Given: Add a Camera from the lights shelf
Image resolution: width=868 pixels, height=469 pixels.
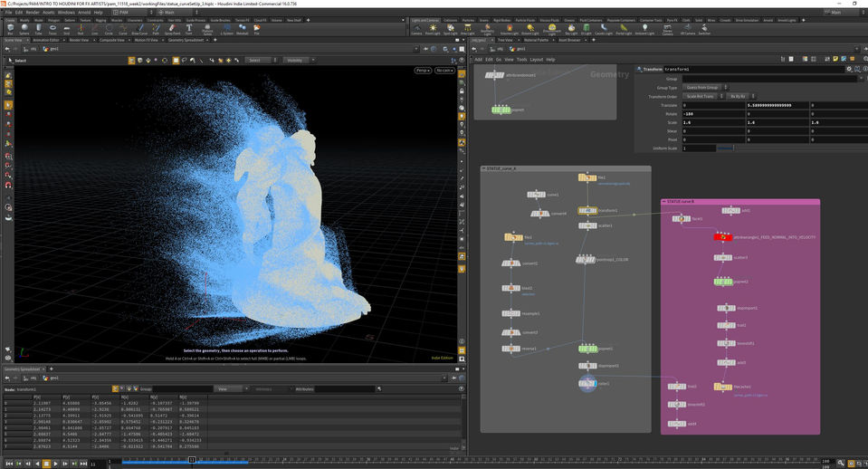Looking at the screenshot, I should pos(416,29).
